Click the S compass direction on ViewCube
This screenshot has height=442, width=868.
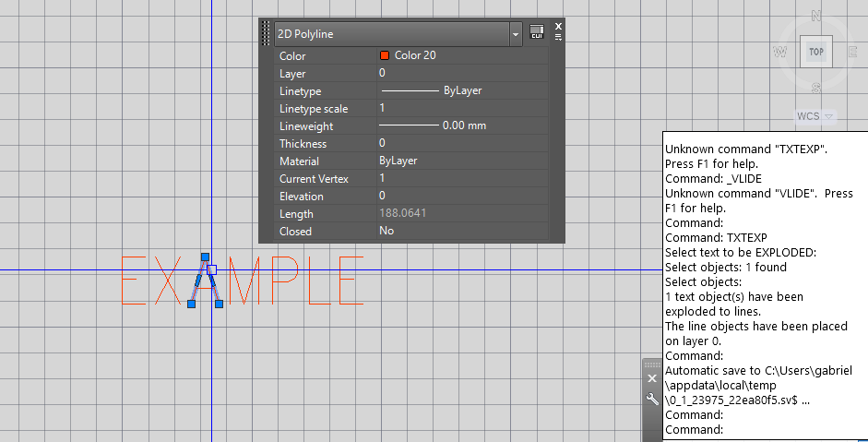(x=816, y=88)
